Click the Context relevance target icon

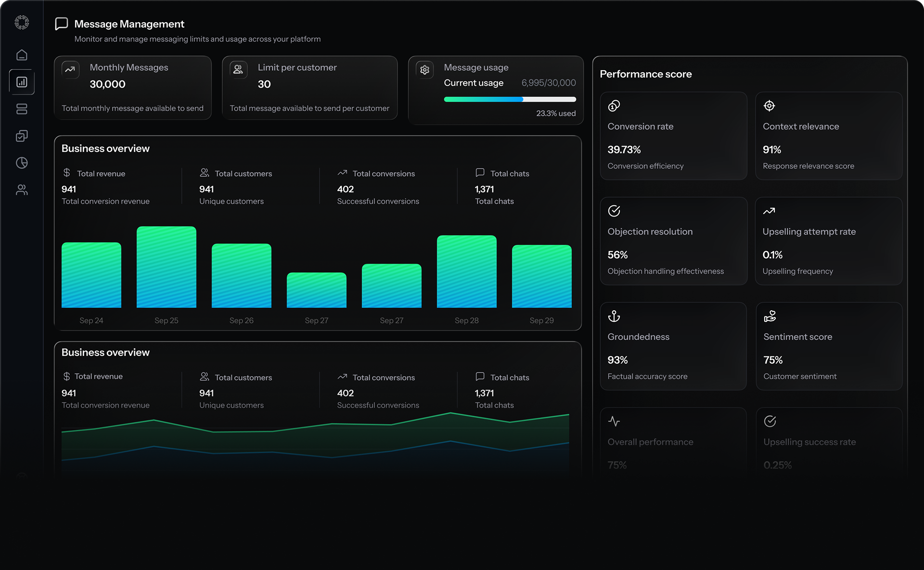click(769, 106)
